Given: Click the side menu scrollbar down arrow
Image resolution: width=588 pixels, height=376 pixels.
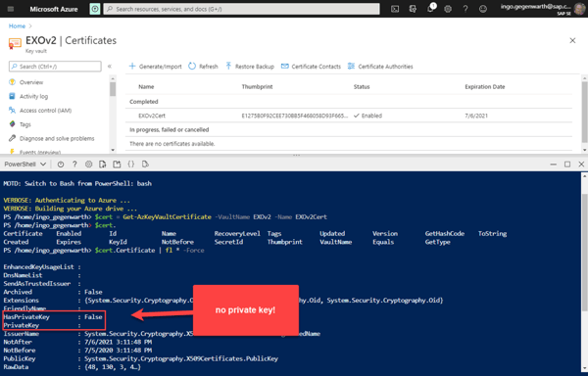Looking at the screenshot, I should [113, 150].
